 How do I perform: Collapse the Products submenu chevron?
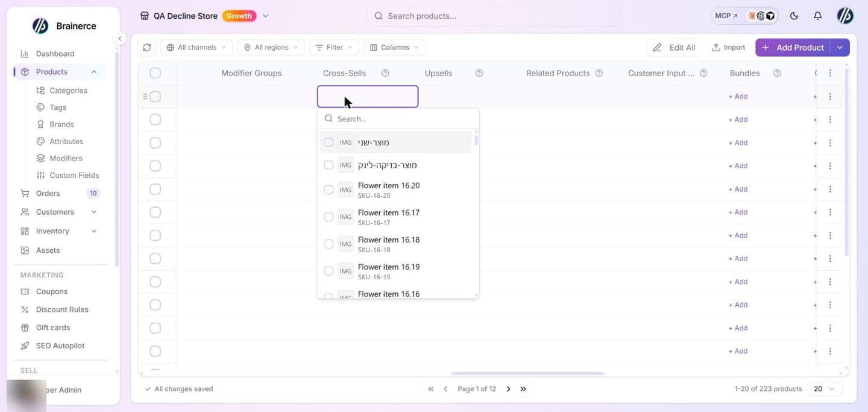coord(94,72)
